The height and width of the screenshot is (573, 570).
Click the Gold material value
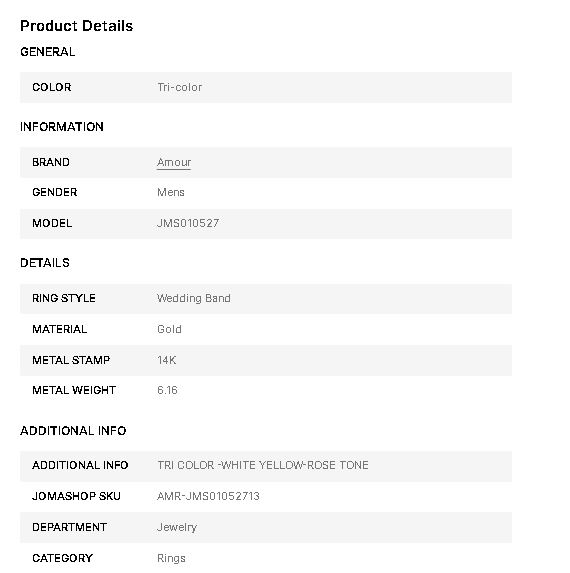169,329
